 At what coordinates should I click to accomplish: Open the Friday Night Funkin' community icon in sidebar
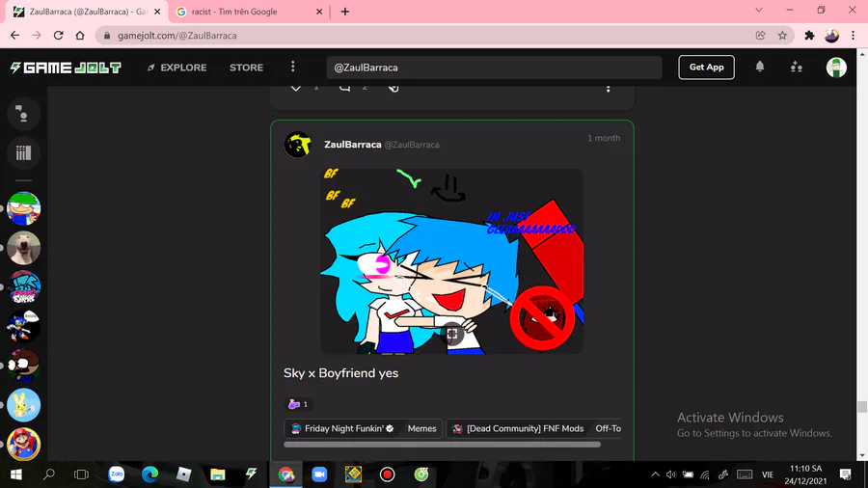point(23,287)
